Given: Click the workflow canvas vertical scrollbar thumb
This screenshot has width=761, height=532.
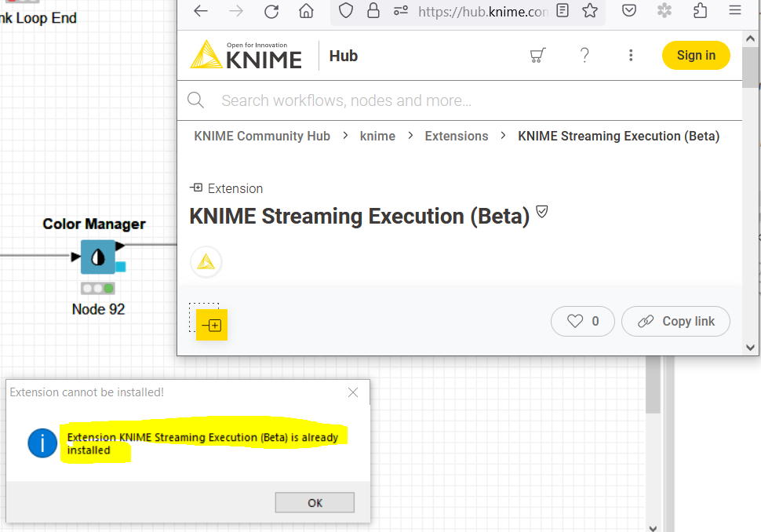Looking at the screenshot, I should click(x=653, y=385).
